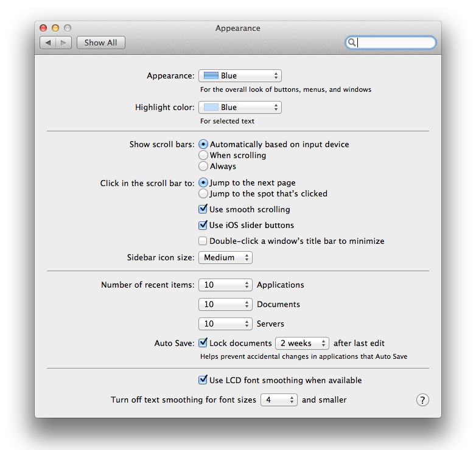Go forward with the right arrow button
The width and height of the screenshot is (476, 450).
[x=63, y=43]
